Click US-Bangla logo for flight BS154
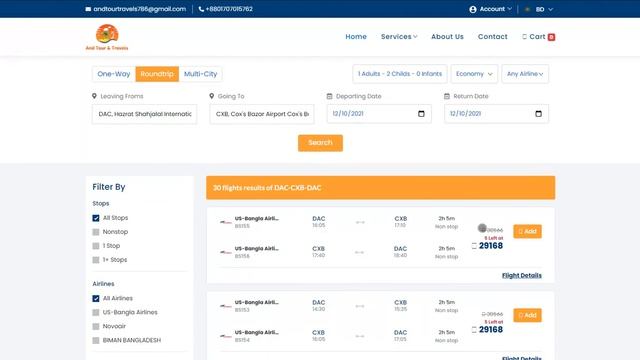 tap(226, 336)
